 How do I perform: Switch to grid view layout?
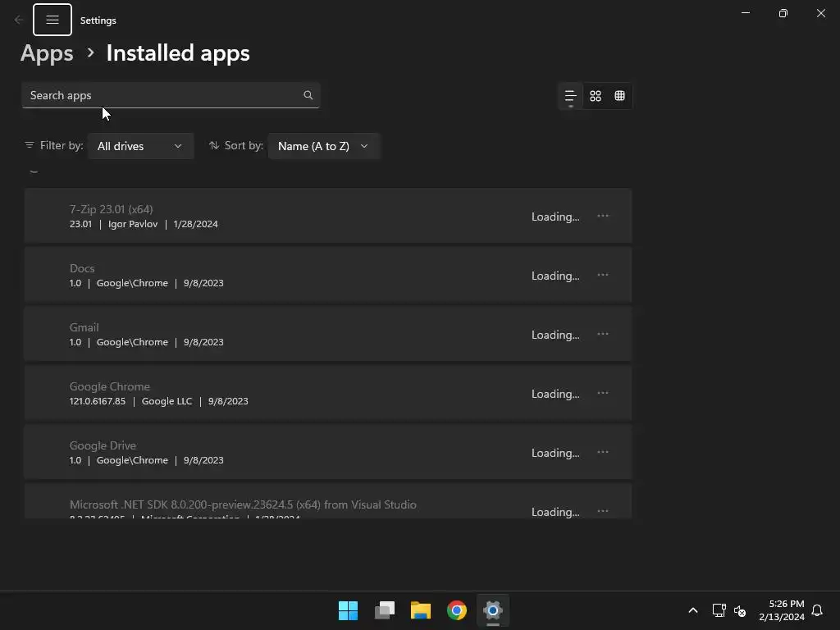pos(596,96)
